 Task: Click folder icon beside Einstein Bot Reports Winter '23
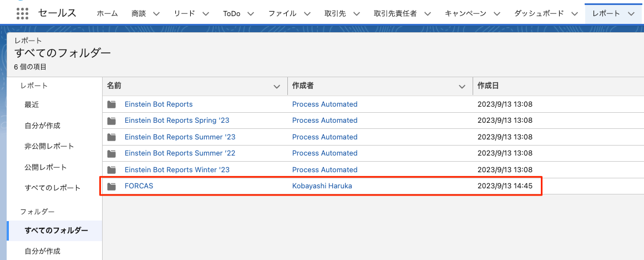coord(112,170)
